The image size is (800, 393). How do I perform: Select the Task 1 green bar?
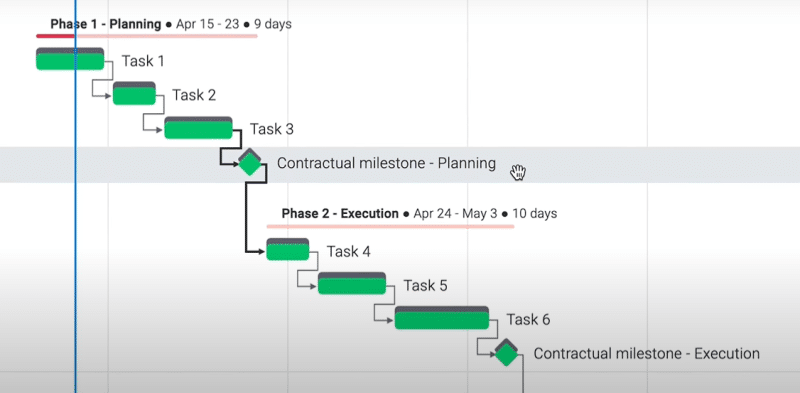(70, 59)
